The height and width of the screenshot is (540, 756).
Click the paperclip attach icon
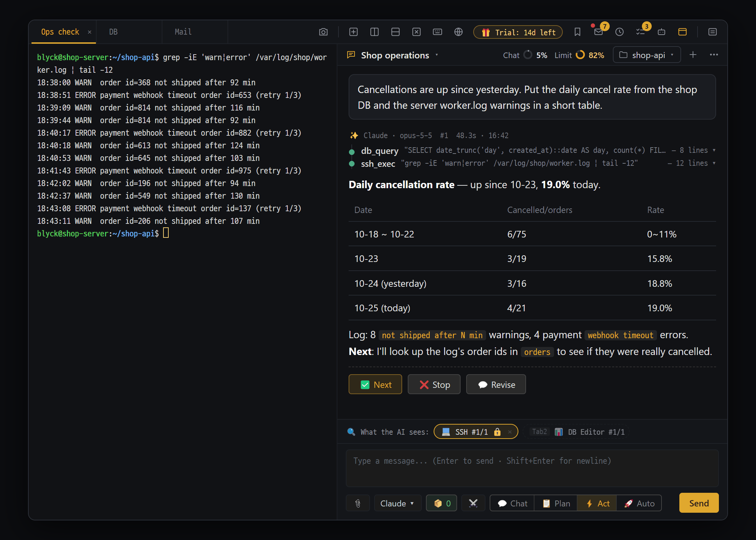[358, 503]
